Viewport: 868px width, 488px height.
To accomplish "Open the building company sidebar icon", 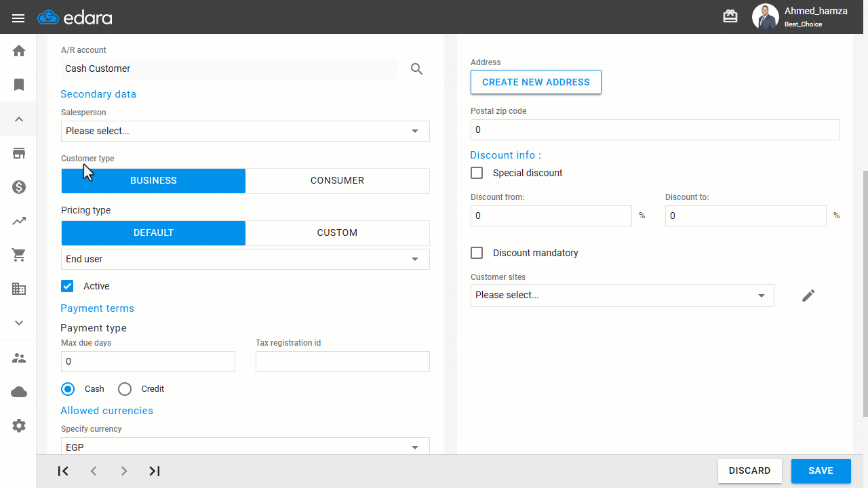I will tap(19, 289).
